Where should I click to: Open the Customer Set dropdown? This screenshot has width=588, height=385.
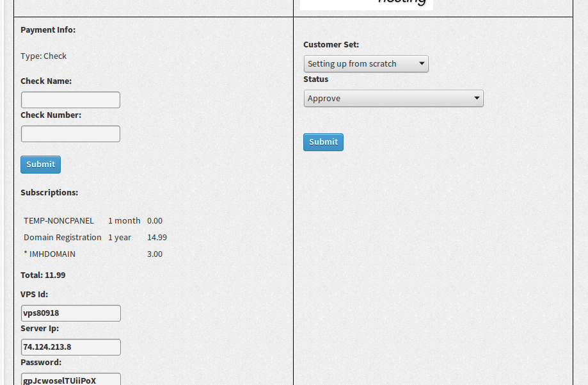tap(365, 63)
